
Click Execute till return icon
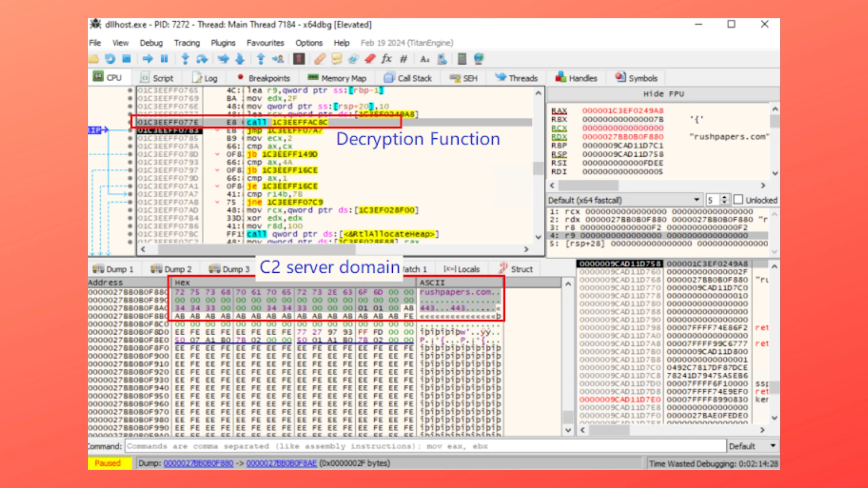(261, 59)
